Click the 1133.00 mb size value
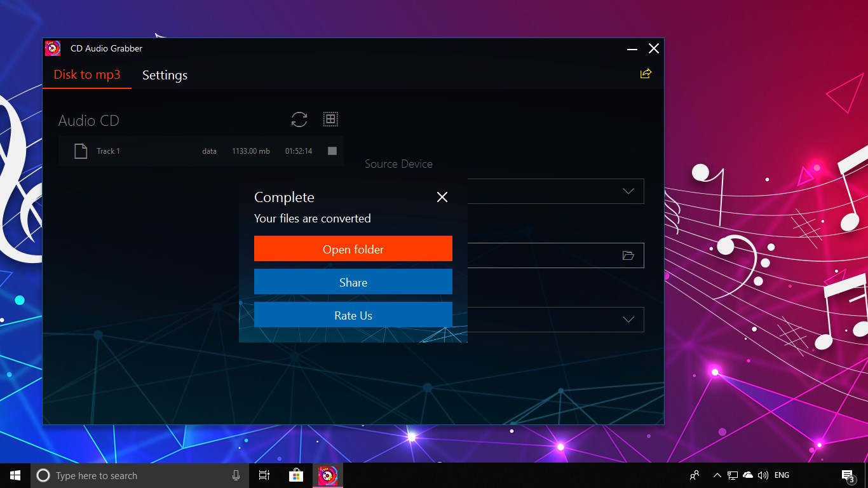The height and width of the screenshot is (488, 868). (x=251, y=151)
